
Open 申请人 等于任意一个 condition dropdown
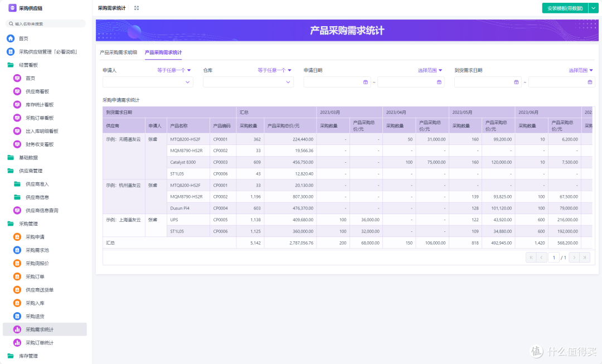point(174,70)
